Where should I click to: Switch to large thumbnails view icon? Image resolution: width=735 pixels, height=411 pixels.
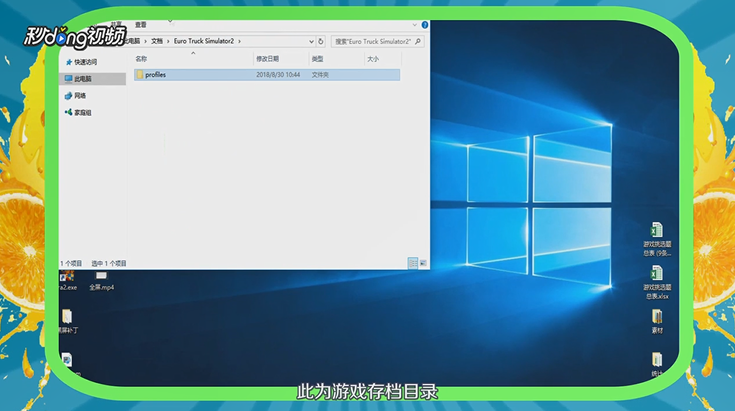click(423, 263)
